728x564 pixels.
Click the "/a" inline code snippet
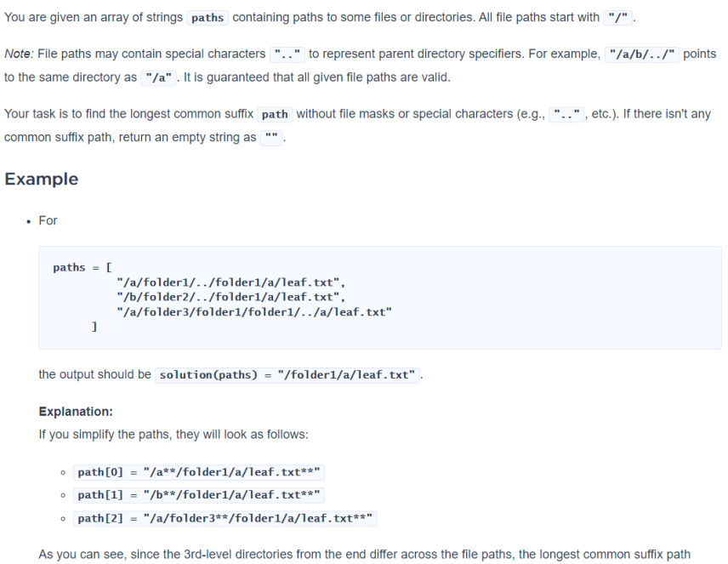pyautogui.click(x=159, y=77)
